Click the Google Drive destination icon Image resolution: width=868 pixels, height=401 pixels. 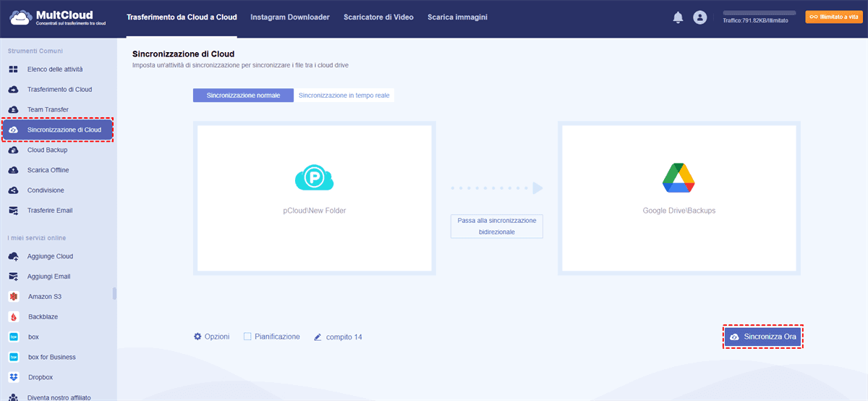pos(678,179)
